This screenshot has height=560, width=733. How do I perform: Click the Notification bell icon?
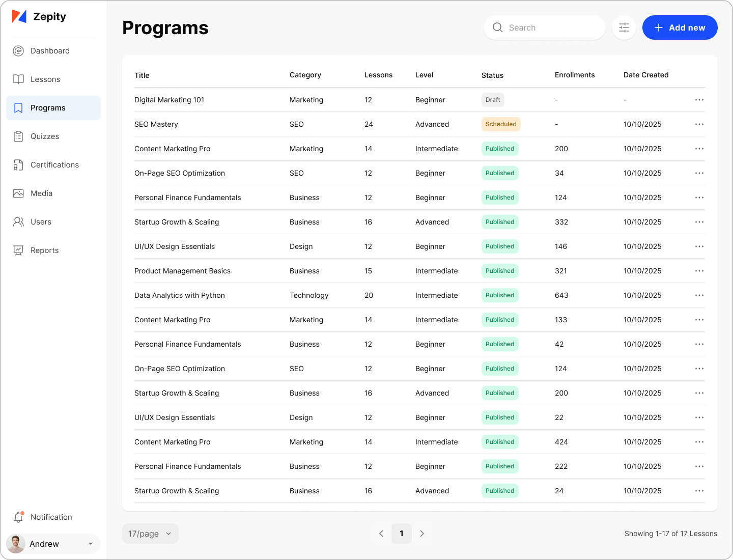point(18,517)
